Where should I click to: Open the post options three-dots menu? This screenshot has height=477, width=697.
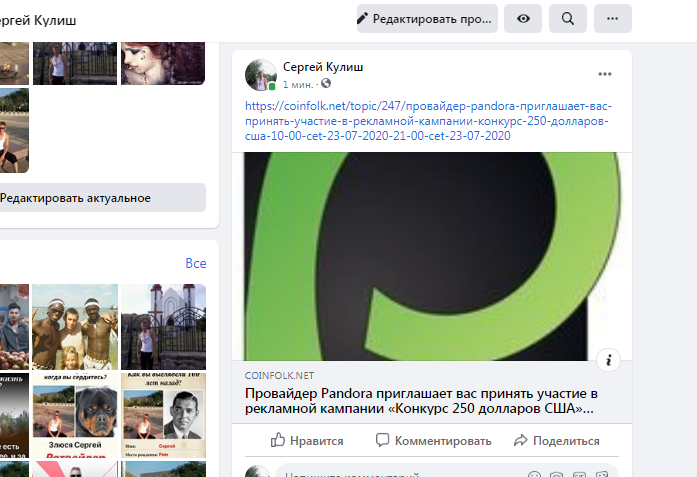[605, 74]
